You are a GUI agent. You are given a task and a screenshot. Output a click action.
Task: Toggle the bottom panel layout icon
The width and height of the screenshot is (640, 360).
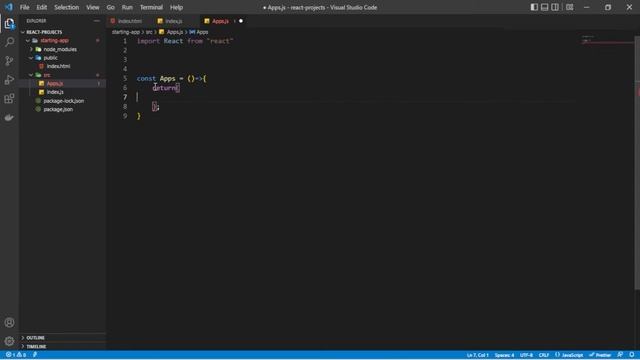point(544,7)
